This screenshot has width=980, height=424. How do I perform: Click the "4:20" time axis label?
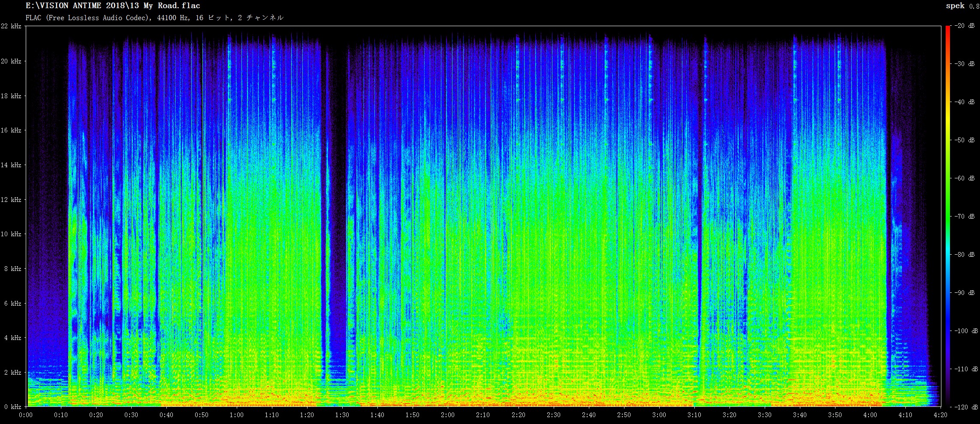coord(941,415)
